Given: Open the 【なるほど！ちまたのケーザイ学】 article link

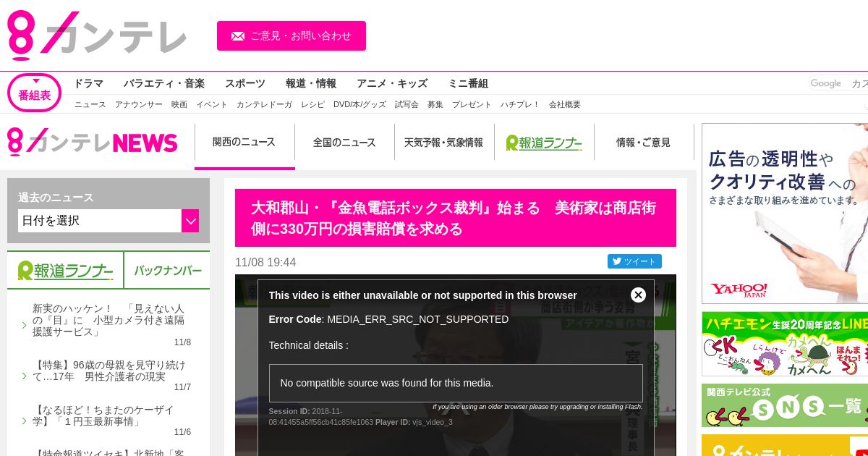Looking at the screenshot, I should (x=103, y=415).
